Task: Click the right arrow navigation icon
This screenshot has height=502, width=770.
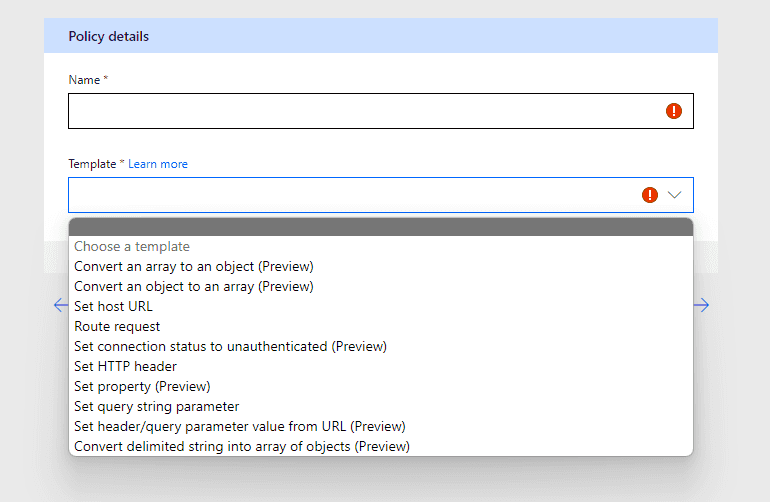Action: (702, 305)
